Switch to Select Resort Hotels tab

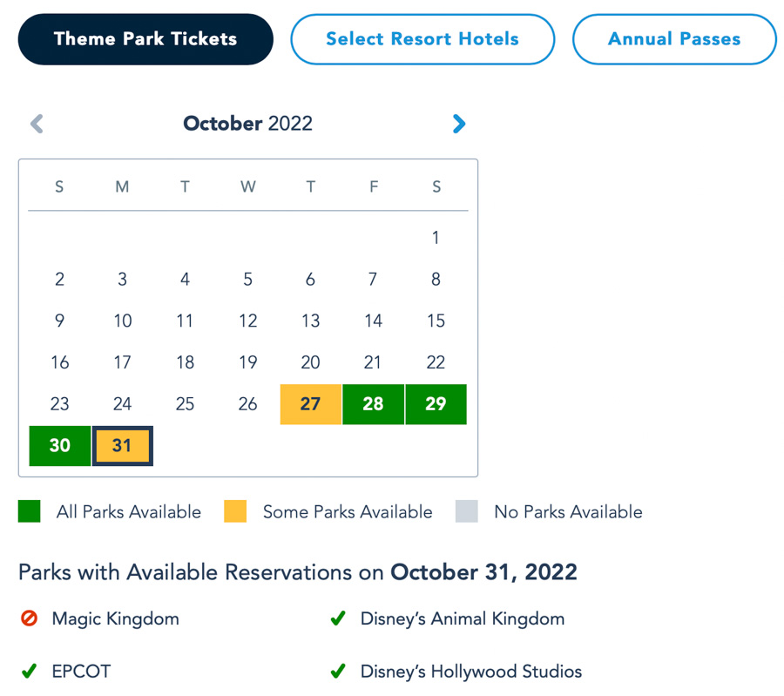tap(422, 39)
